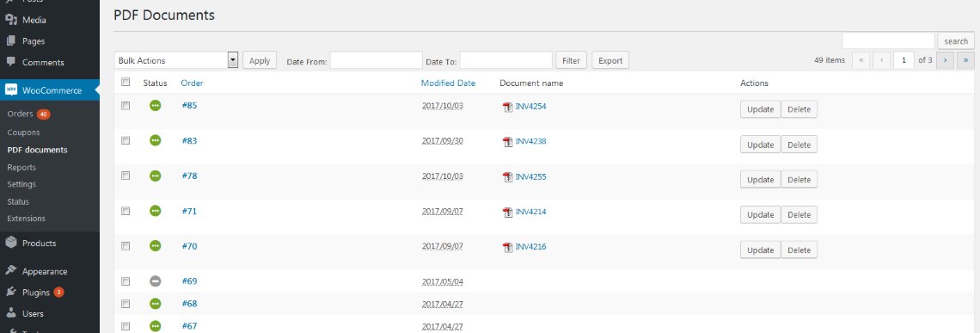
Task: Open the Bulk Actions dropdown
Action: click(x=177, y=61)
